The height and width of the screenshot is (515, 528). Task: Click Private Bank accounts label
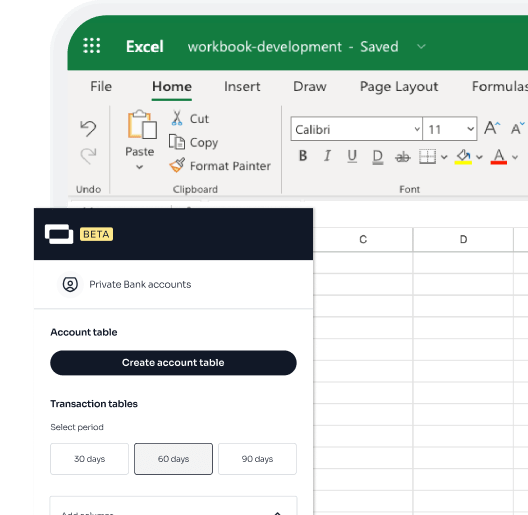(140, 284)
